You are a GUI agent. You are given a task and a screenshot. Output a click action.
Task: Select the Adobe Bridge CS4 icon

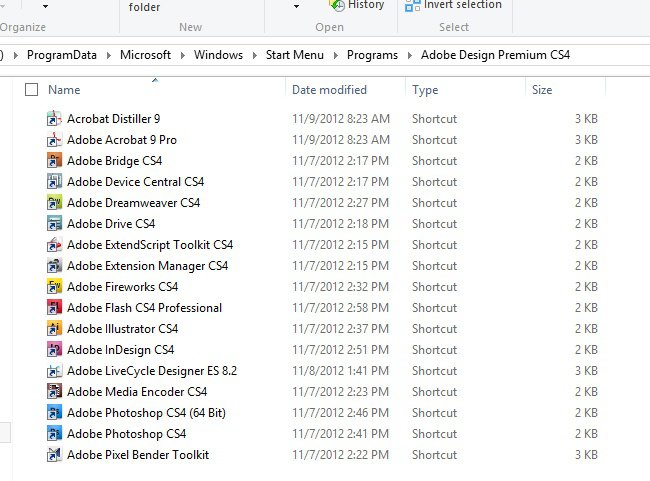(x=55, y=161)
